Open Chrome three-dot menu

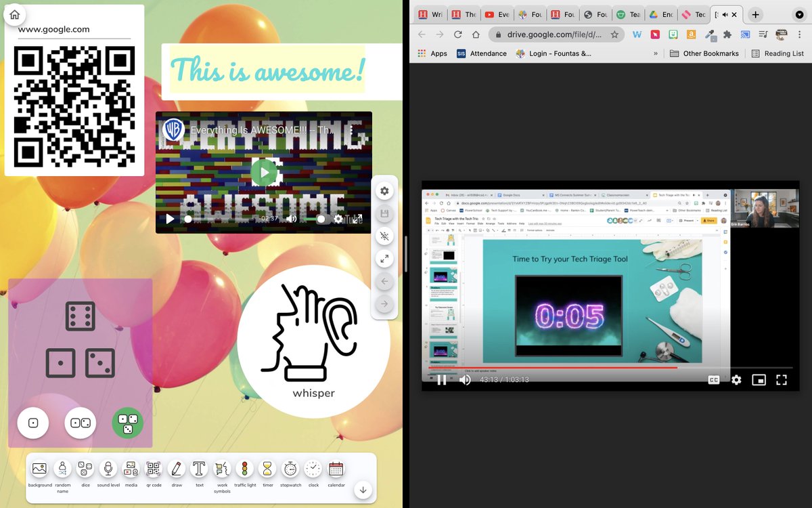799,35
